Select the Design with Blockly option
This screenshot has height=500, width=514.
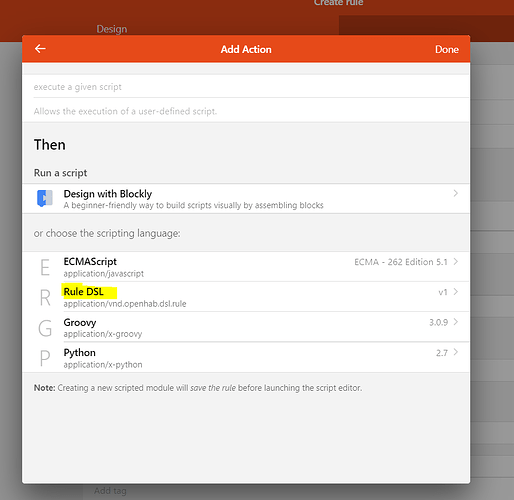click(246, 199)
